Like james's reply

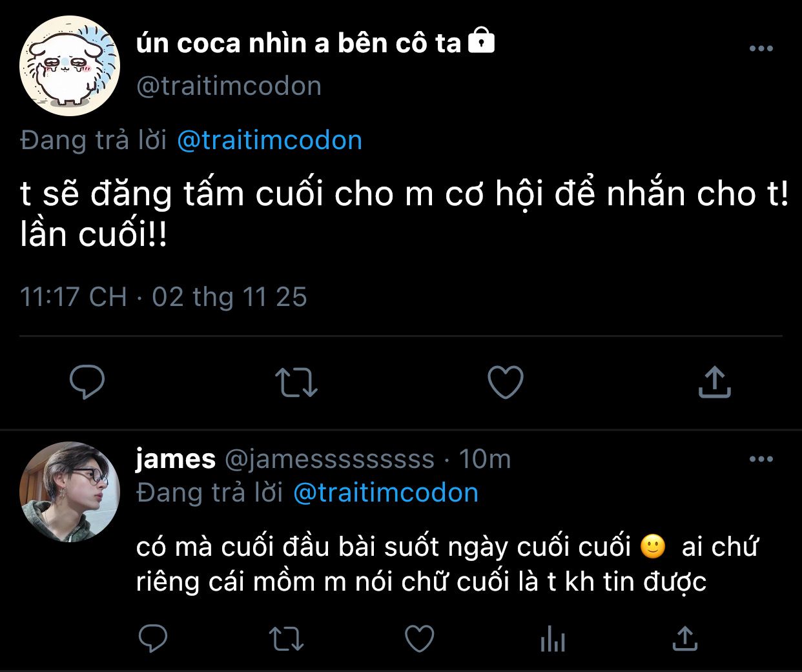click(419, 639)
